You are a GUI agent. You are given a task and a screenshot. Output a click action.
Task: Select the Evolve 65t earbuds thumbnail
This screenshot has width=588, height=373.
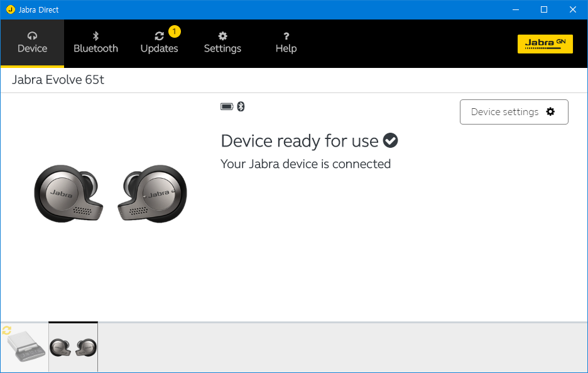[x=73, y=347]
